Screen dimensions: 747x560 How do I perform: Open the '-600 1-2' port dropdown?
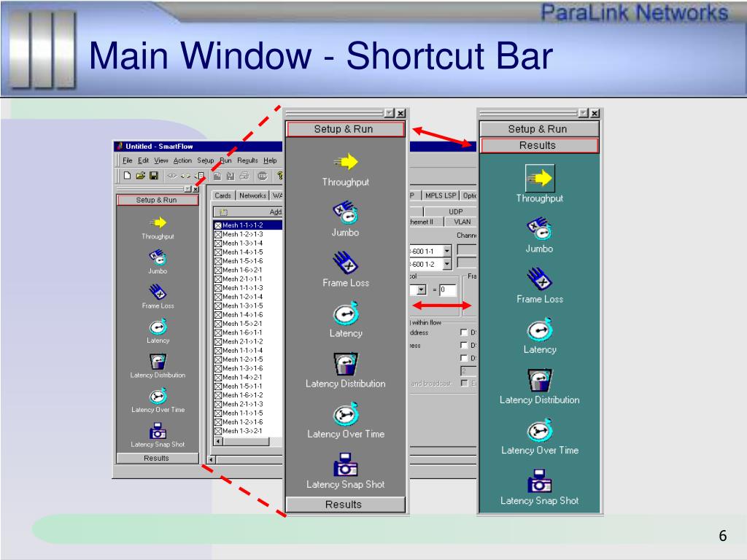[x=447, y=263]
